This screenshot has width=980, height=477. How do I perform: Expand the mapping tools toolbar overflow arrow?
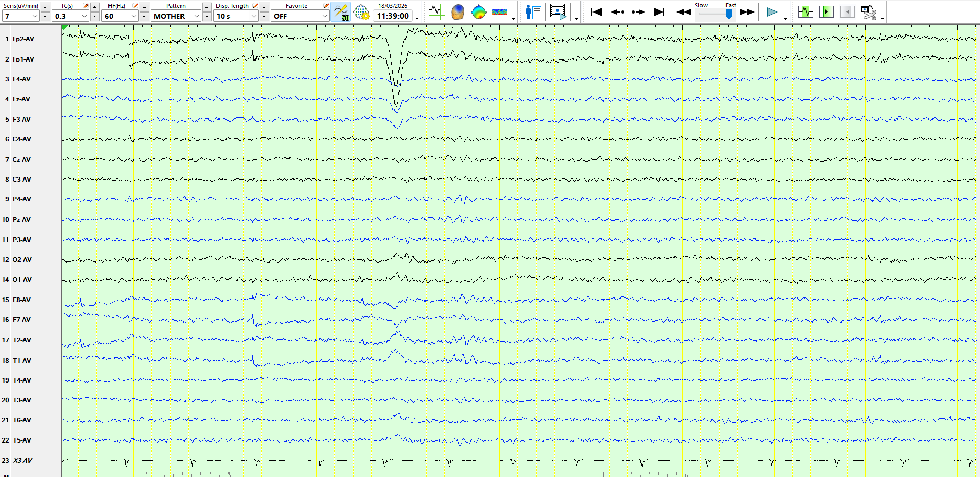pos(514,19)
